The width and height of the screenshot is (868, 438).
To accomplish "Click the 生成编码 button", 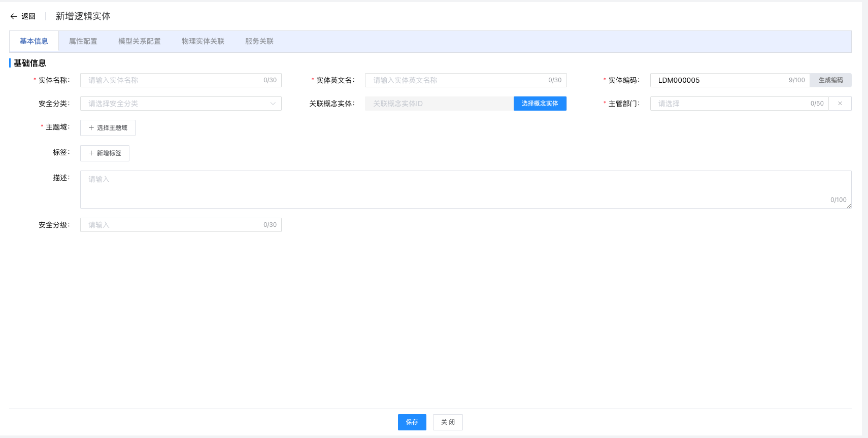I will pyautogui.click(x=830, y=80).
